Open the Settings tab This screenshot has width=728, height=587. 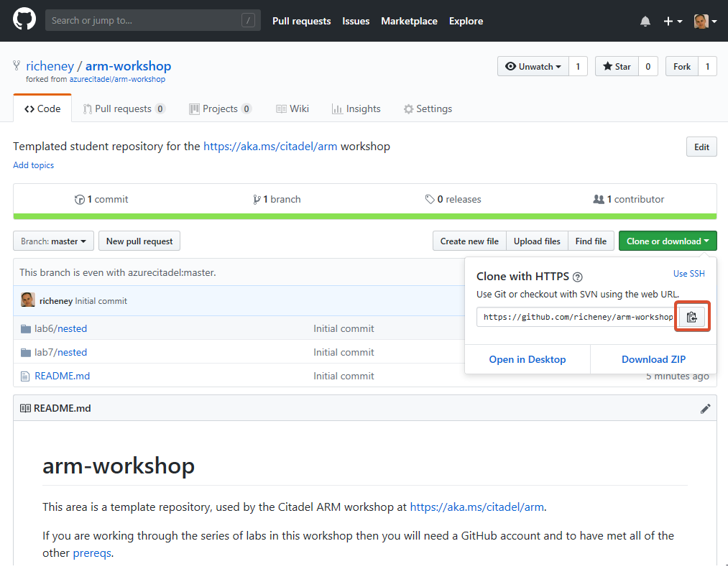[x=428, y=108]
